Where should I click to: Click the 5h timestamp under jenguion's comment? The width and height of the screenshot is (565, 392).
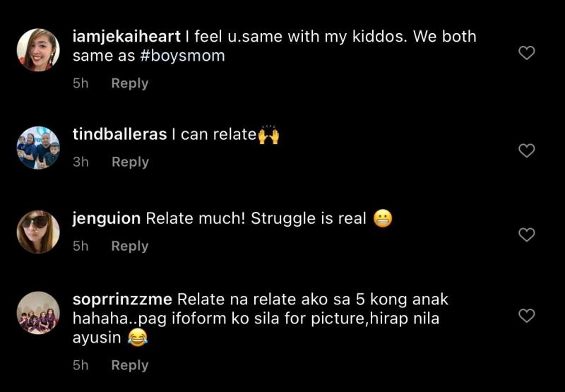pyautogui.click(x=81, y=246)
